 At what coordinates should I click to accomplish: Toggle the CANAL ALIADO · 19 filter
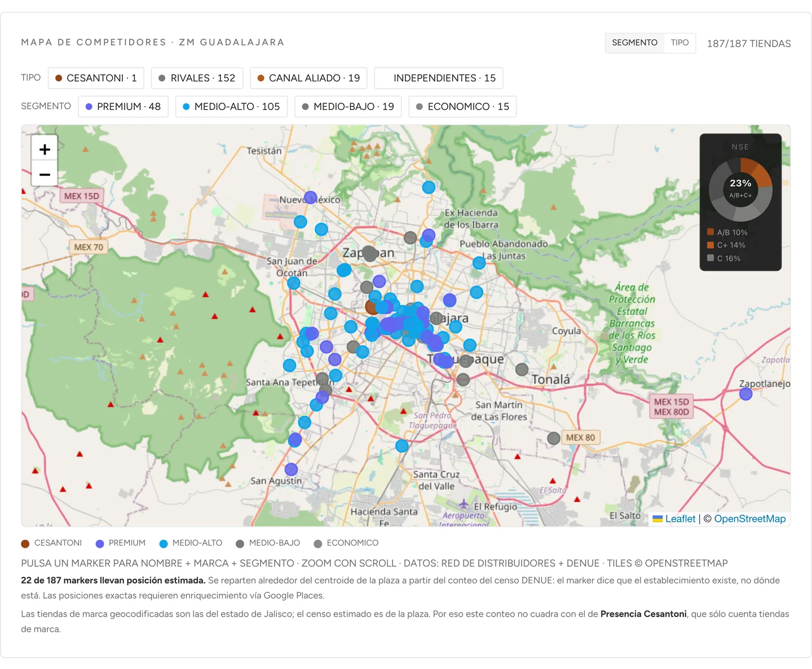coord(308,78)
